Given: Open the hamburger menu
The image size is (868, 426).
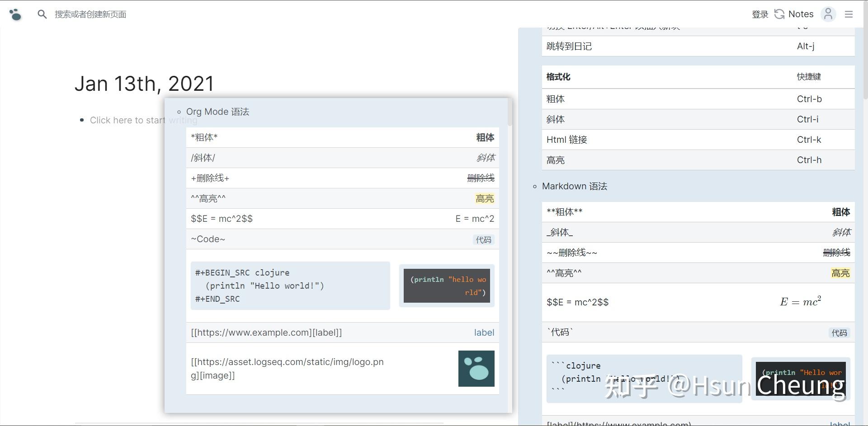Looking at the screenshot, I should (849, 14).
